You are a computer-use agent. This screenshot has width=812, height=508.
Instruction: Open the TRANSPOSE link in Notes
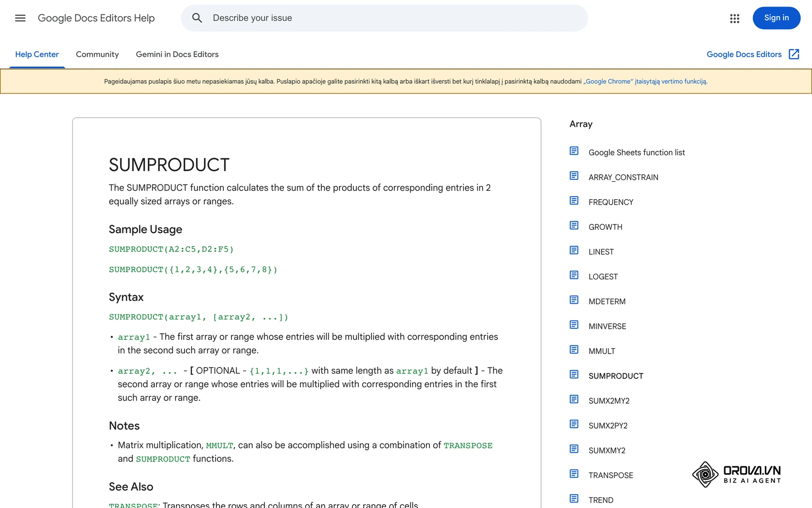point(468,446)
